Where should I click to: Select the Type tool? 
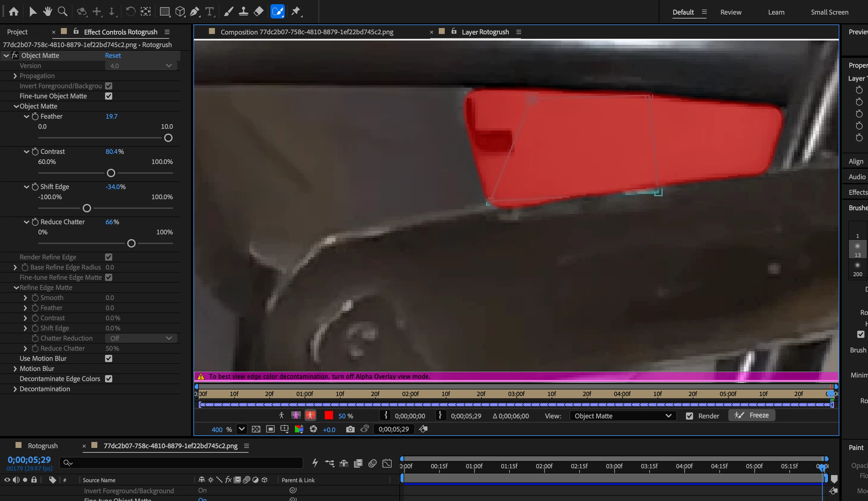tap(209, 11)
